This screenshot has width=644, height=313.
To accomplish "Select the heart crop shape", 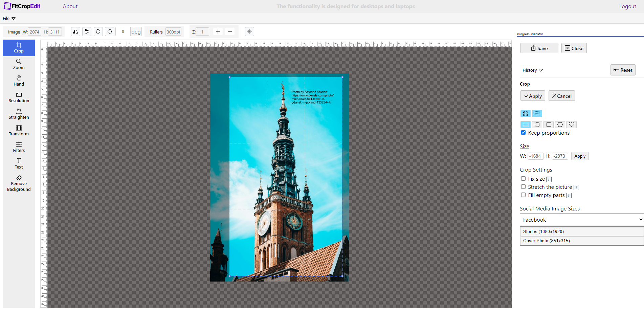I will pos(572,125).
